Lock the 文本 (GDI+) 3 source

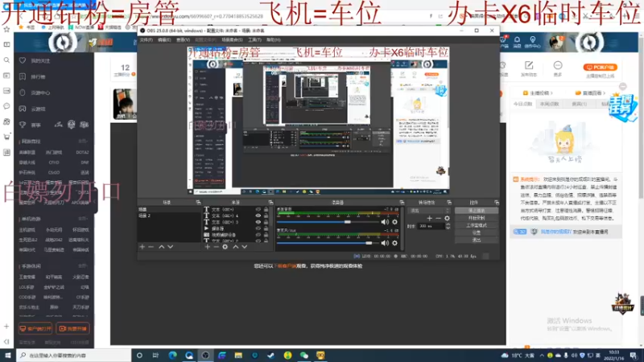coord(266,222)
